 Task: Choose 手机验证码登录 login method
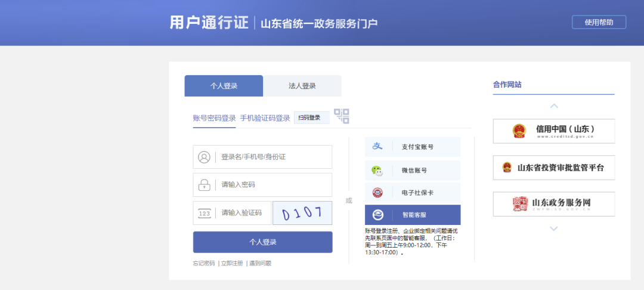265,118
